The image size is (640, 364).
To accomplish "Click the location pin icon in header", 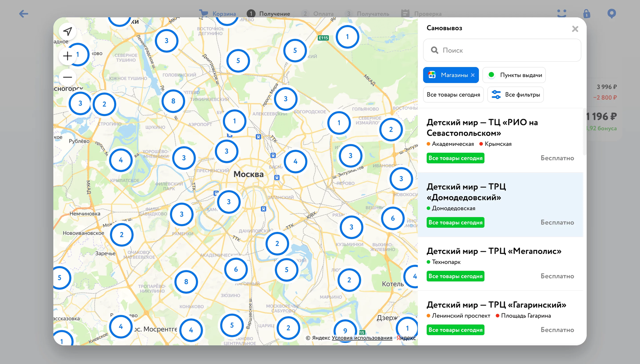I will point(611,14).
